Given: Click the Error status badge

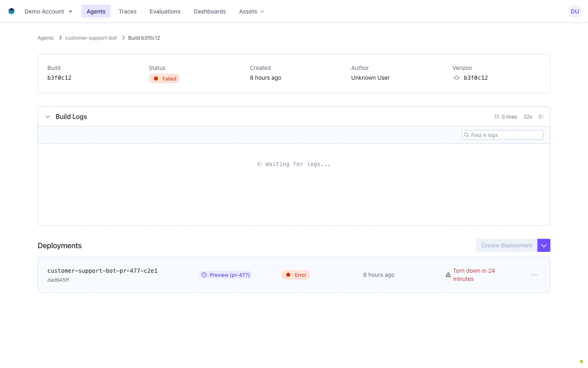Looking at the screenshot, I should tap(295, 275).
